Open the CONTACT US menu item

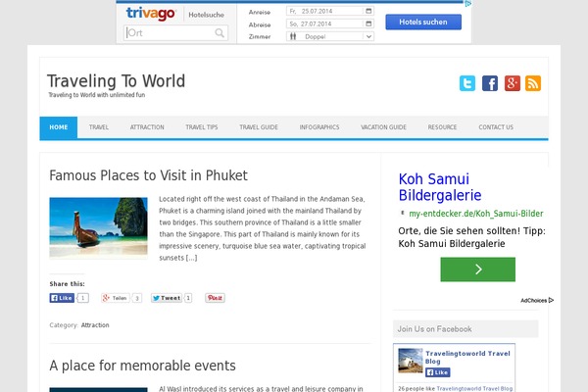(496, 127)
